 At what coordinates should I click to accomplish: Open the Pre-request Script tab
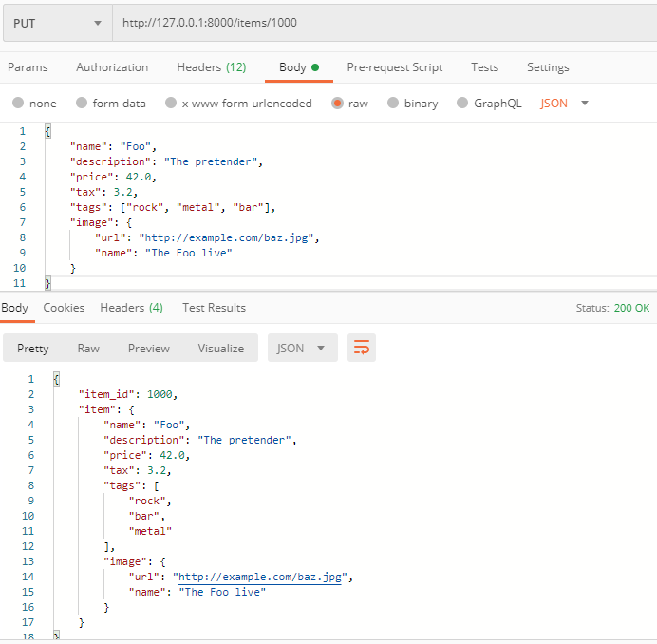394,67
